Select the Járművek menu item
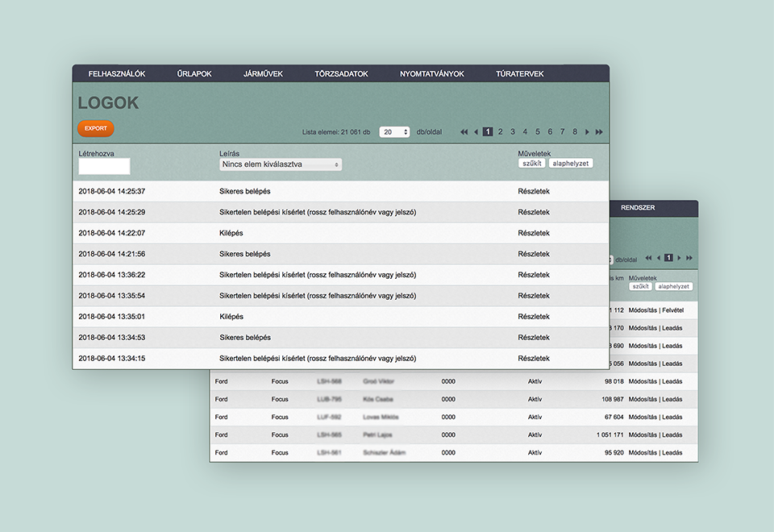The width and height of the screenshot is (774, 532). pos(263,74)
